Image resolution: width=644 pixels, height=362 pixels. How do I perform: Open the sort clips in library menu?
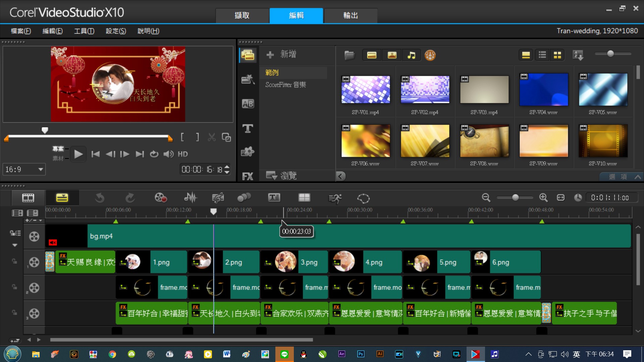(x=578, y=55)
